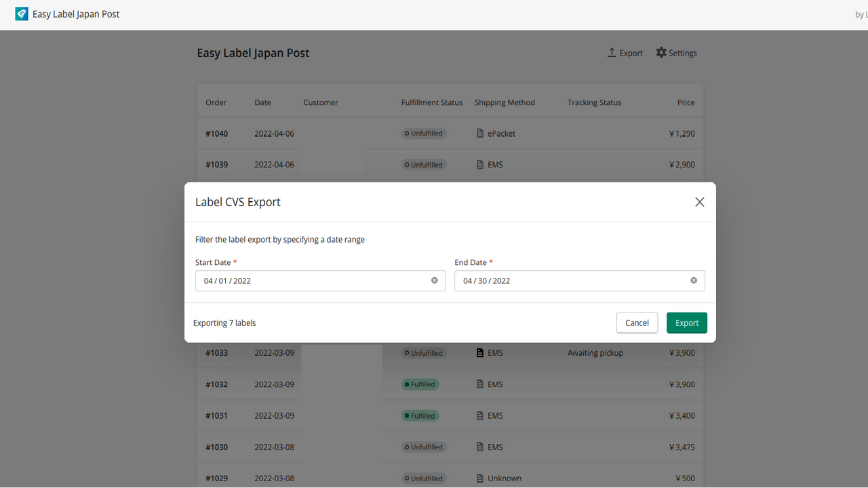The height and width of the screenshot is (488, 868).
Task: Click the Unfulfilled badge on order #1030
Action: coord(424,447)
